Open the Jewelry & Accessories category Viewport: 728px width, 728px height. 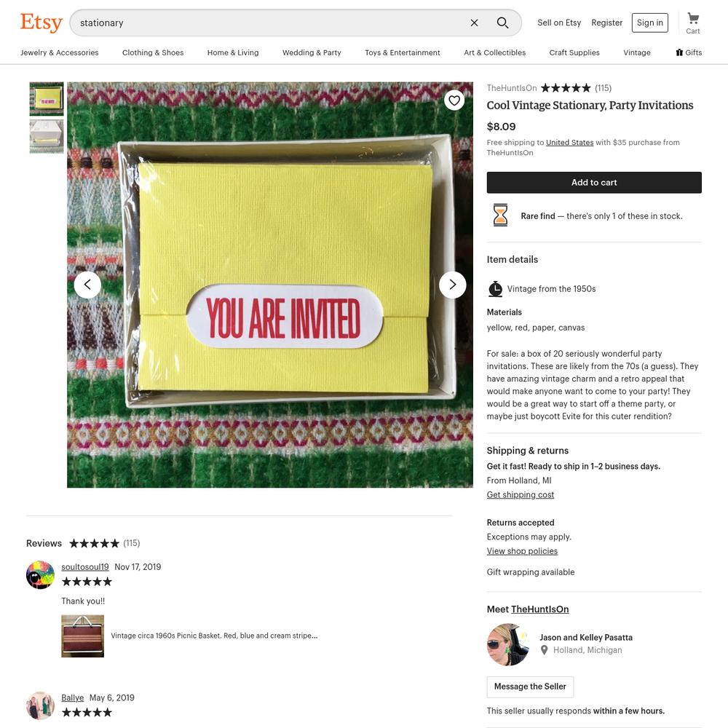[60, 52]
